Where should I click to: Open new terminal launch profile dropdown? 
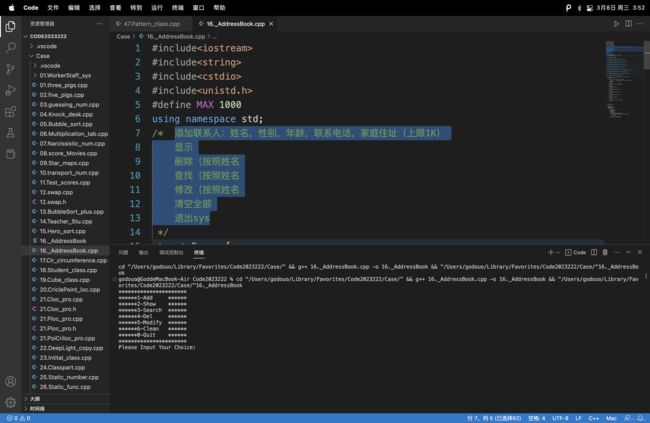click(x=558, y=252)
